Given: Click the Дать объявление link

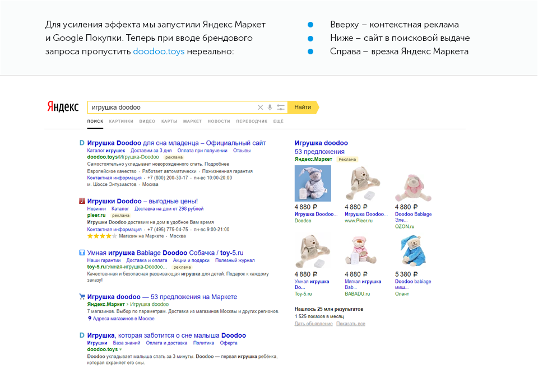Looking at the screenshot, I should (314, 324).
